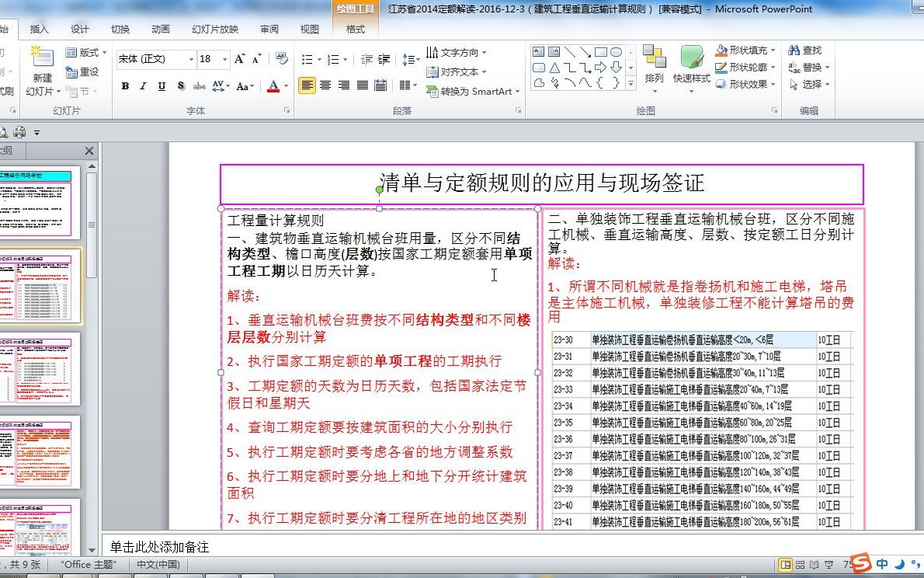Open the font name dropdown
This screenshot has height=578, width=924.
tap(190, 59)
